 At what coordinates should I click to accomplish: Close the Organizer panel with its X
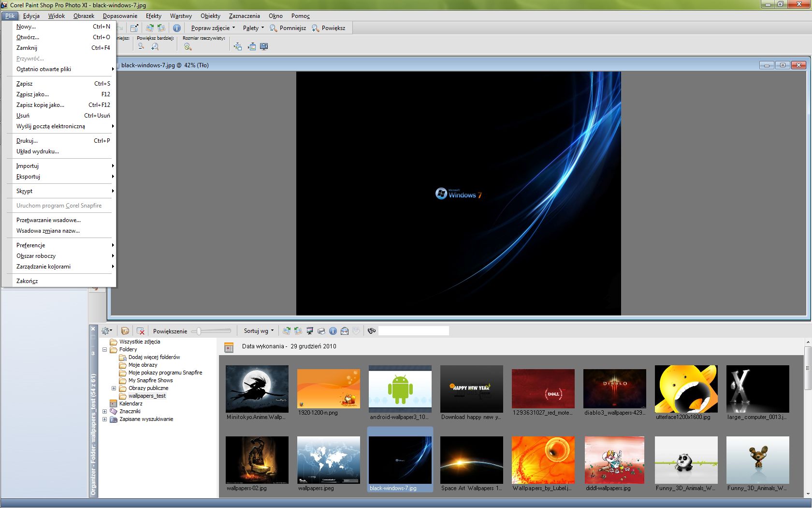[x=93, y=329]
